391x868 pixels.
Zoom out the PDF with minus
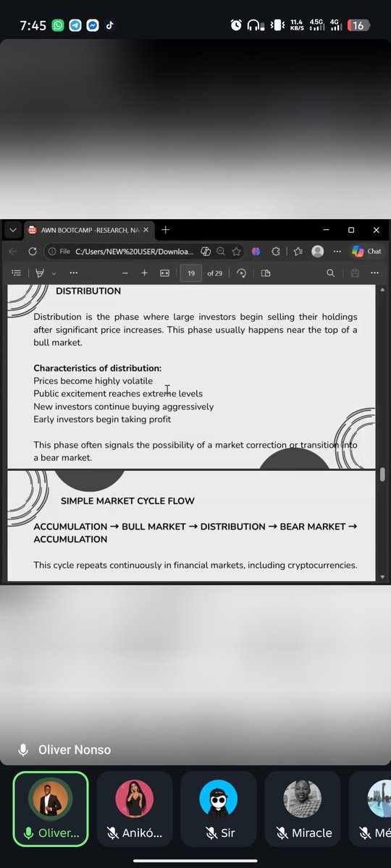tap(125, 273)
